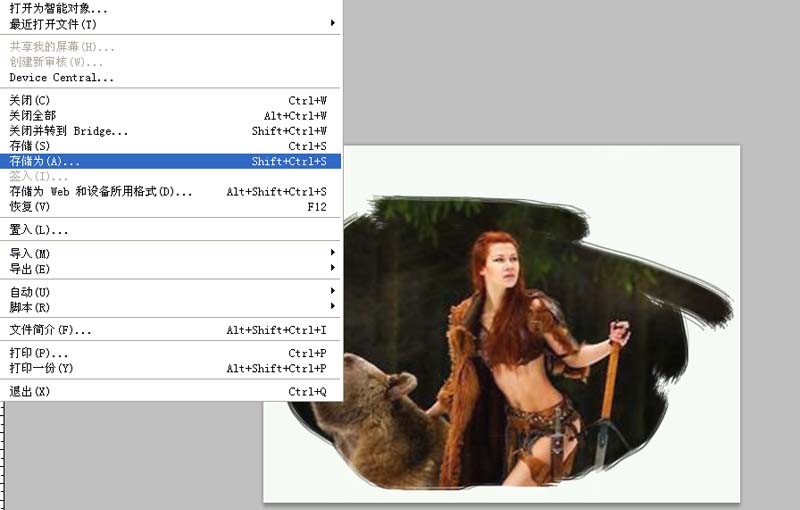The height and width of the screenshot is (510, 800).
Task: Choose 存储(S) from the File menu
Action: 30,146
